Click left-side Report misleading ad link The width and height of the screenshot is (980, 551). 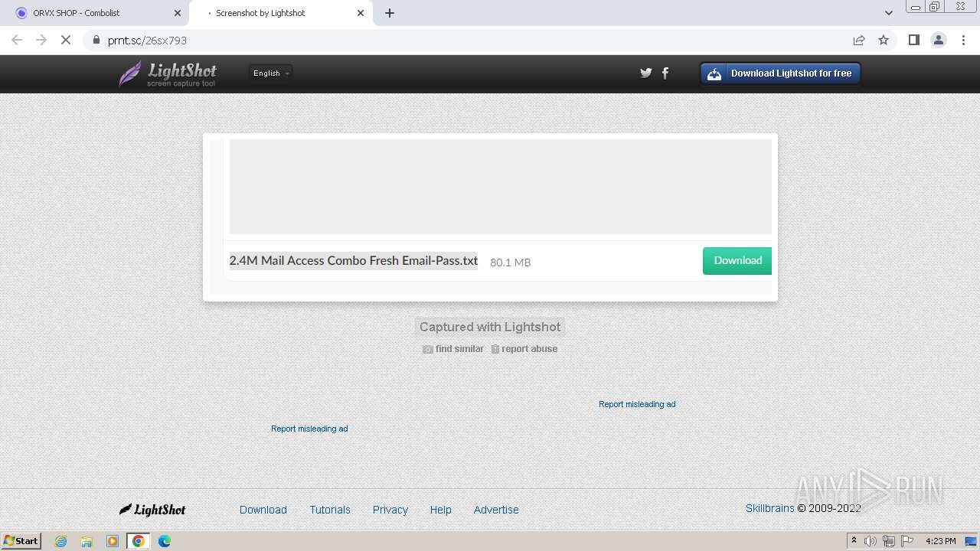click(309, 429)
